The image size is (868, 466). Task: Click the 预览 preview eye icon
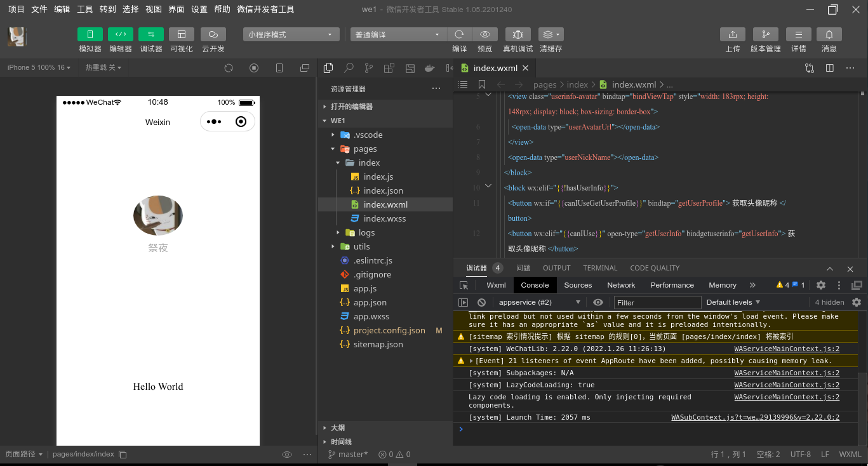coord(485,34)
